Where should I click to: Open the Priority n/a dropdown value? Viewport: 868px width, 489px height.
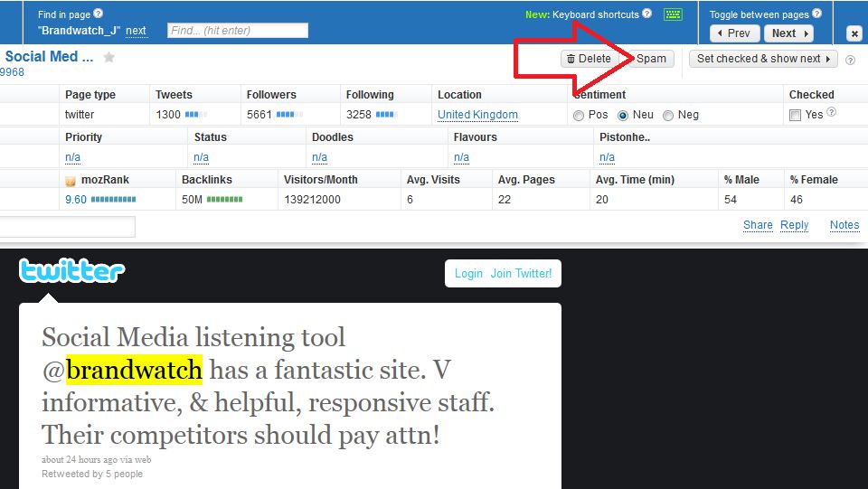click(72, 157)
